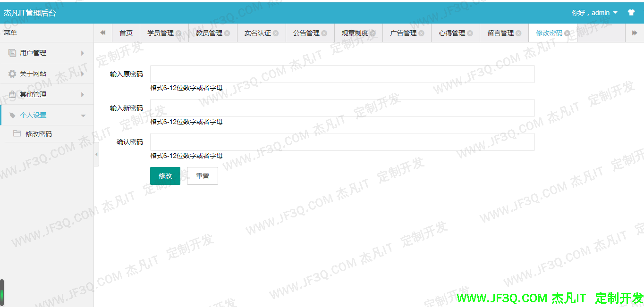This screenshot has height=307, width=644.
Task: Click the left double-arrow tab scroller
Action: tap(102, 33)
